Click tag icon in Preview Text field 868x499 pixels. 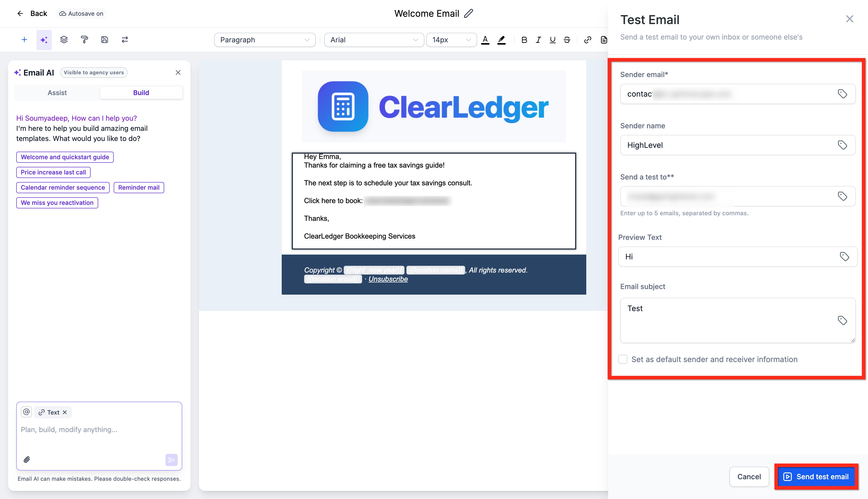pyautogui.click(x=844, y=256)
